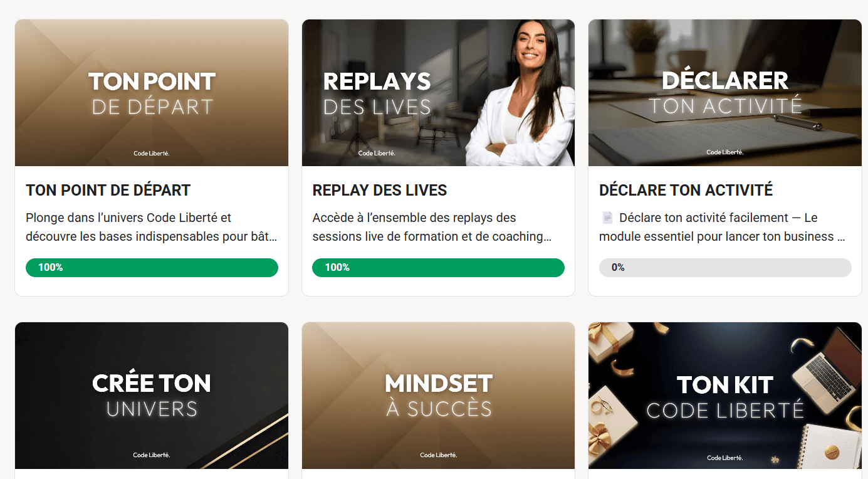The image size is (868, 479).
Task: Open the Ton Point de Départ banner image
Action: tap(152, 93)
